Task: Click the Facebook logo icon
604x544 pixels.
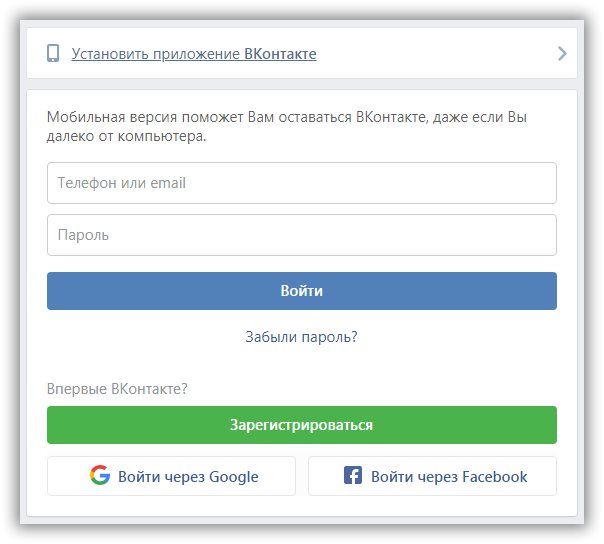Action: [x=352, y=476]
